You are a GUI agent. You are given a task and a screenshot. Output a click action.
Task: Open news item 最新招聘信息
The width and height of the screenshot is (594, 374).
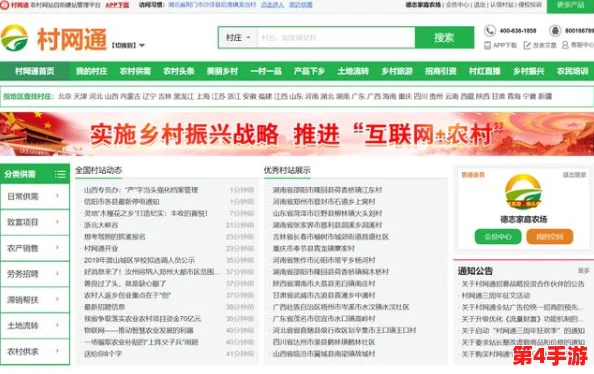[104, 307]
